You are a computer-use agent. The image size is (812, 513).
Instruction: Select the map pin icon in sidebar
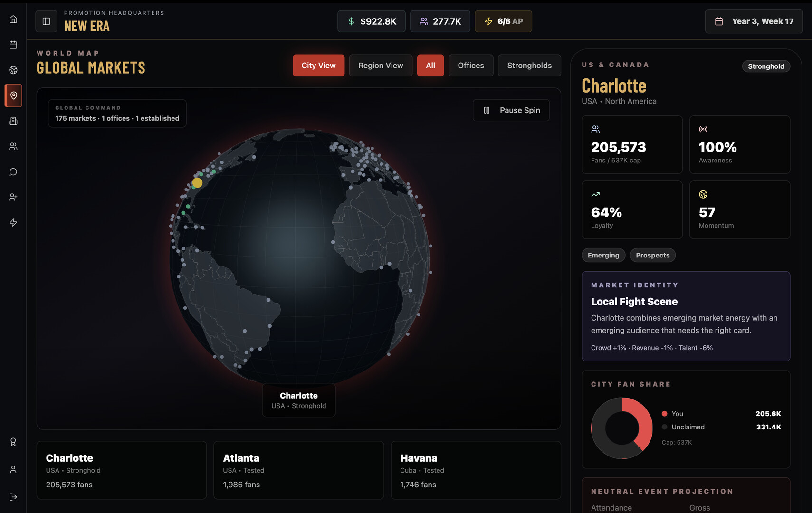coord(13,95)
